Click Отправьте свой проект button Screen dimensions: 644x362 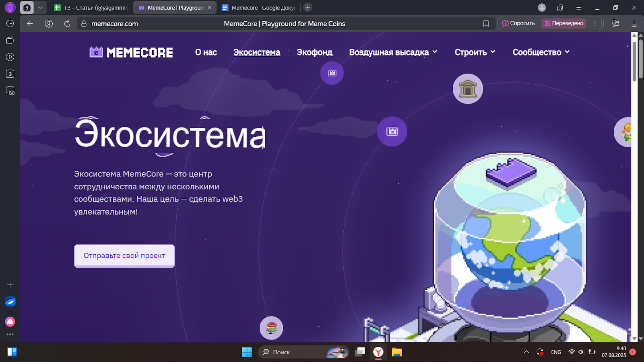tap(124, 256)
